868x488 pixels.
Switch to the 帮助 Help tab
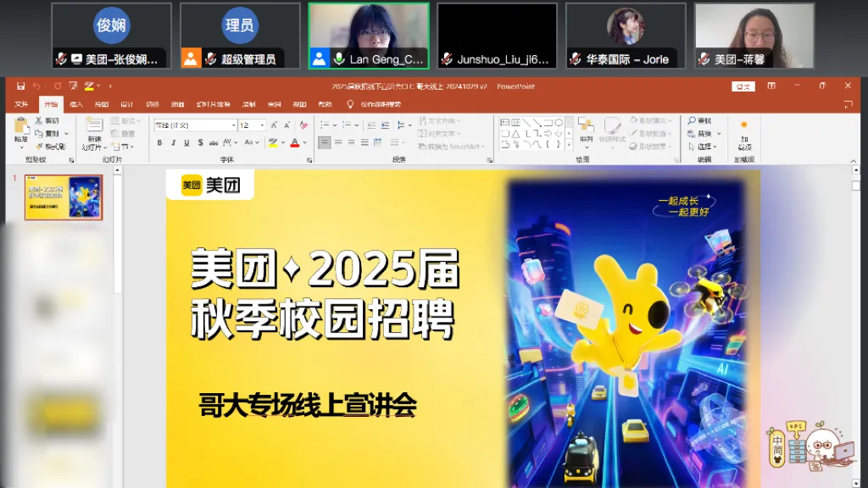325,104
